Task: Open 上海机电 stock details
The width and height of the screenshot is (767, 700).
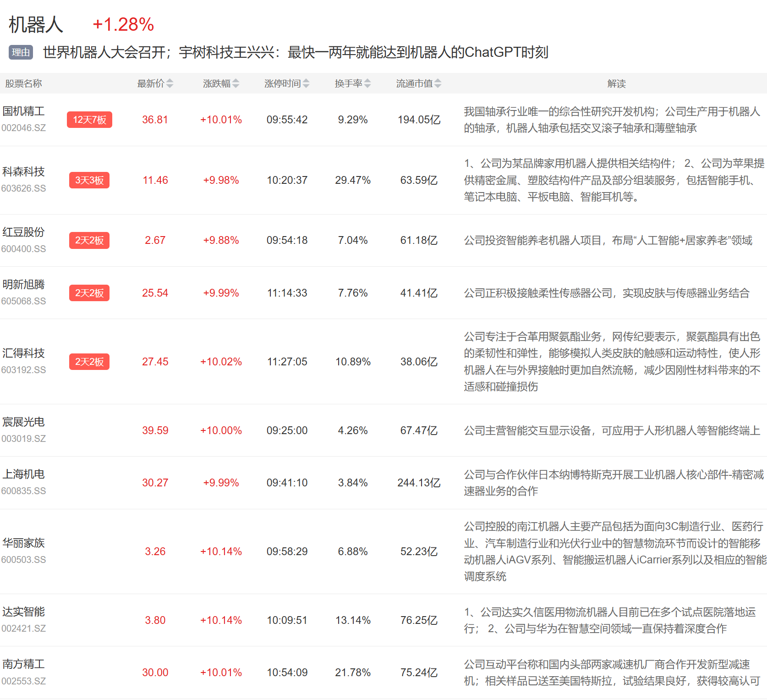Action: click(24, 474)
